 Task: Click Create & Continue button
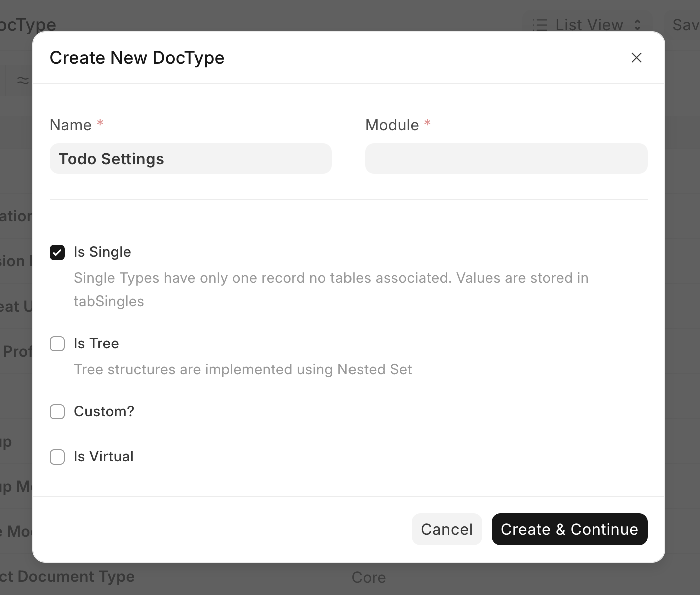point(569,529)
